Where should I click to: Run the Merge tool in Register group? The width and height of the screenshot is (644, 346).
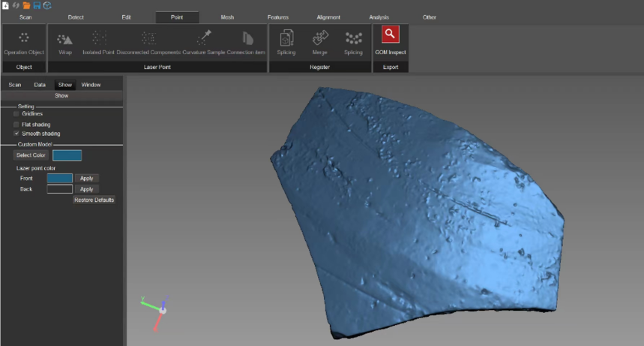320,43
